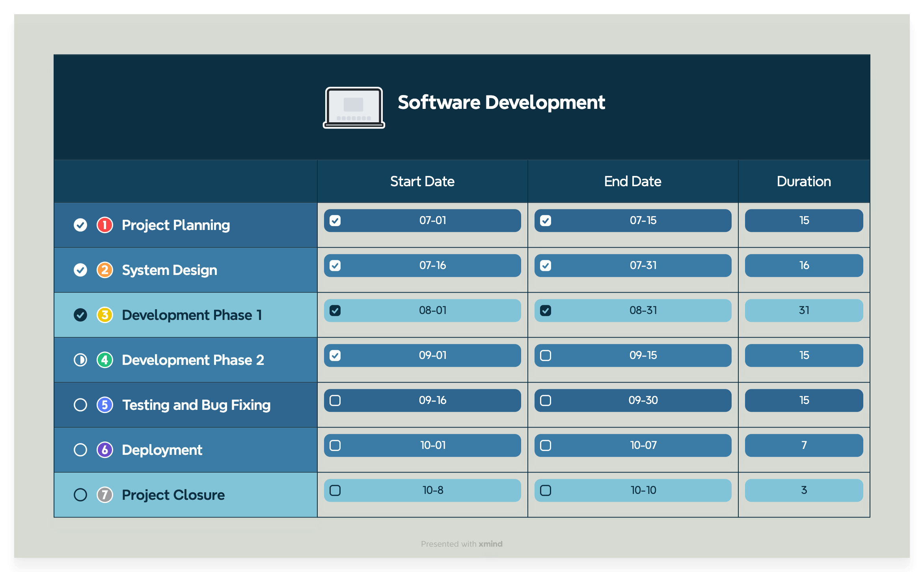Click the green priority 4 marker on Development Phase 2

[104, 360]
